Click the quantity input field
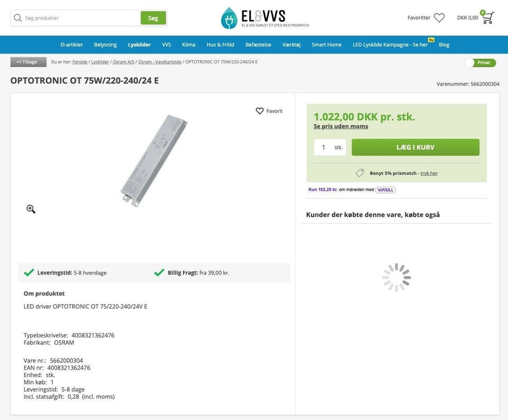This screenshot has height=420, width=508. click(323, 147)
